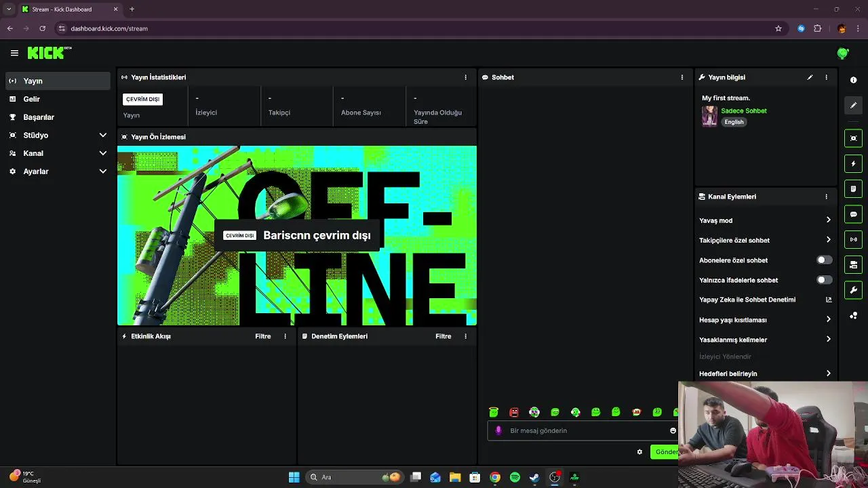Toggle Yalnızca ifadelerle sohbet switch
This screenshot has width=868, height=488.
[824, 280]
